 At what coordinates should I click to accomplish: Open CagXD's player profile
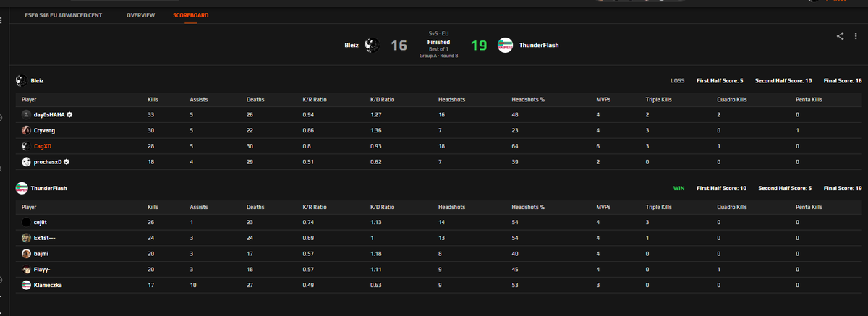(44, 146)
